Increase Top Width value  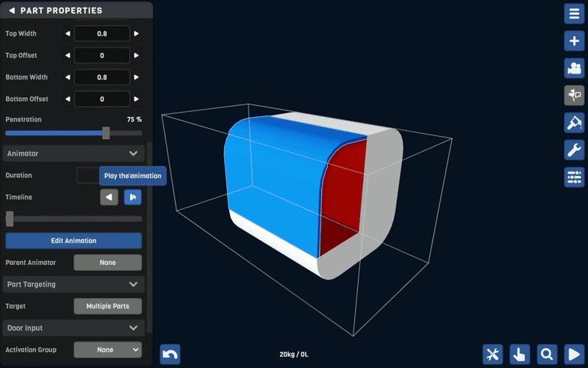pyautogui.click(x=137, y=34)
